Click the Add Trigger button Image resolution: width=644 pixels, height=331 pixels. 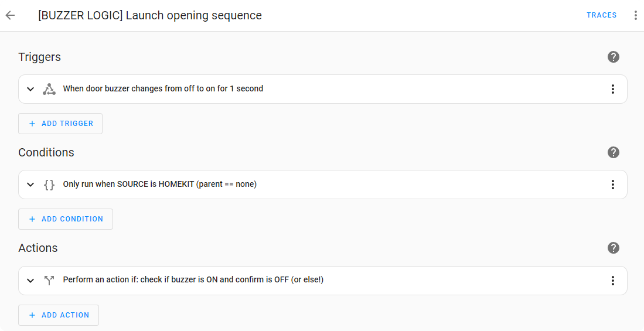point(60,124)
